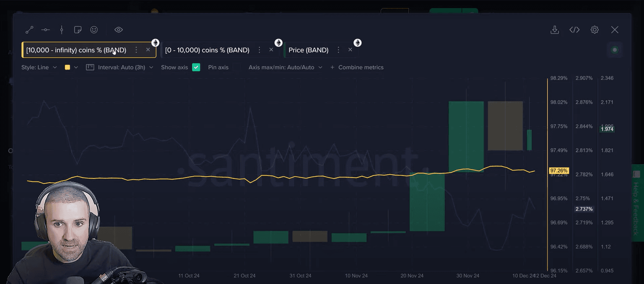Select the horizontal line drawing tool

tap(46, 30)
